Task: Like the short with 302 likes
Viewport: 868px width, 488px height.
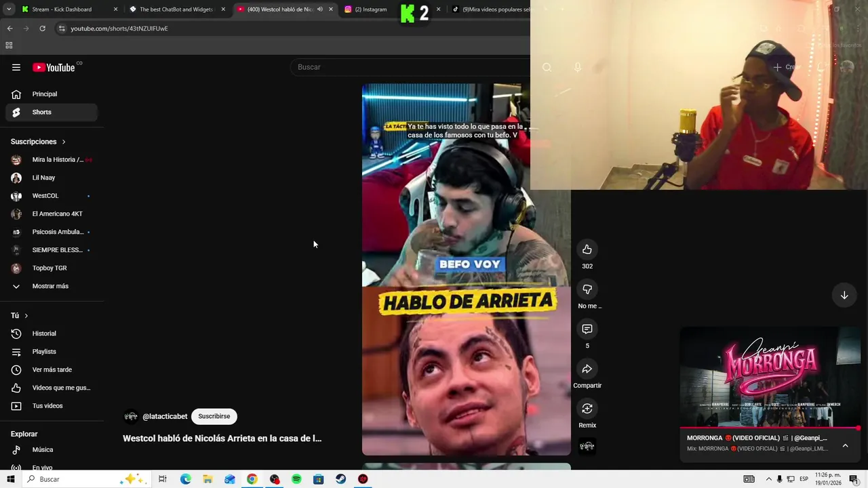Action: [587, 249]
